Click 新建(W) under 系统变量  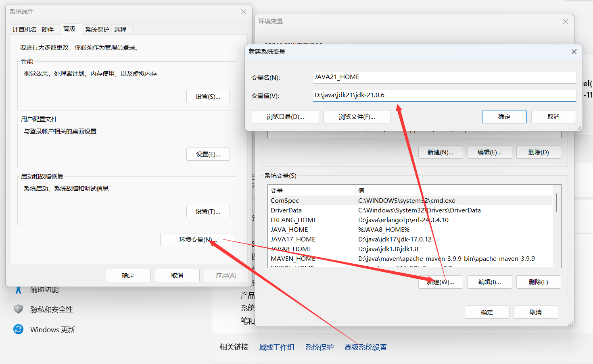(441, 282)
